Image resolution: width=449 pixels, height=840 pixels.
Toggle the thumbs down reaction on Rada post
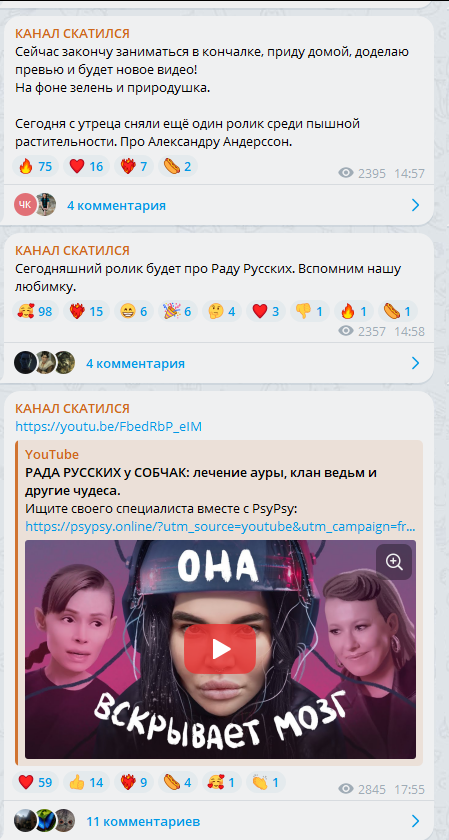click(x=310, y=311)
